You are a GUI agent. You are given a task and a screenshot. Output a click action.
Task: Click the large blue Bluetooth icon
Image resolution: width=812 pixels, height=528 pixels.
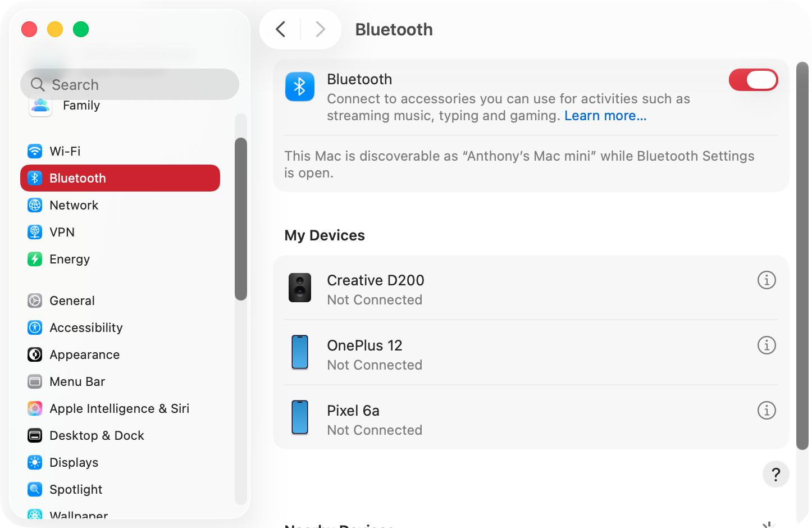point(300,87)
